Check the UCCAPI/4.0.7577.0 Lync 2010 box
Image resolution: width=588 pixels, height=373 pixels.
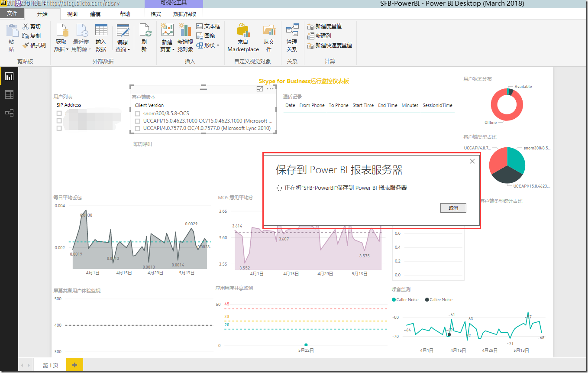click(x=137, y=128)
